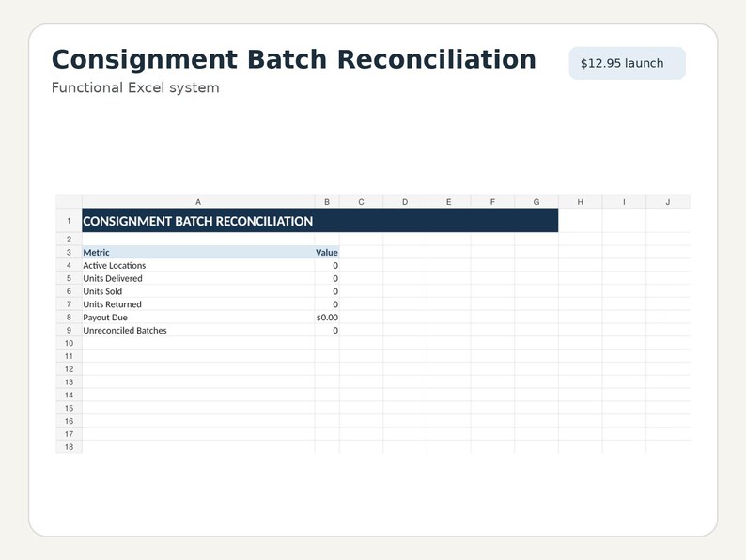Select column J header
The width and height of the screenshot is (746, 560).
tap(667, 202)
